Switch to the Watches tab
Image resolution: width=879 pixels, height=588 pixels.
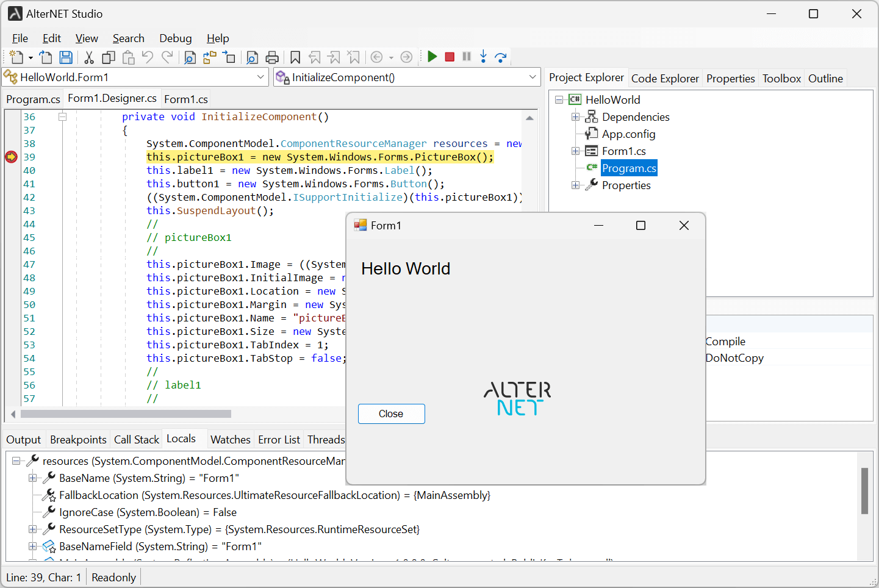click(230, 439)
